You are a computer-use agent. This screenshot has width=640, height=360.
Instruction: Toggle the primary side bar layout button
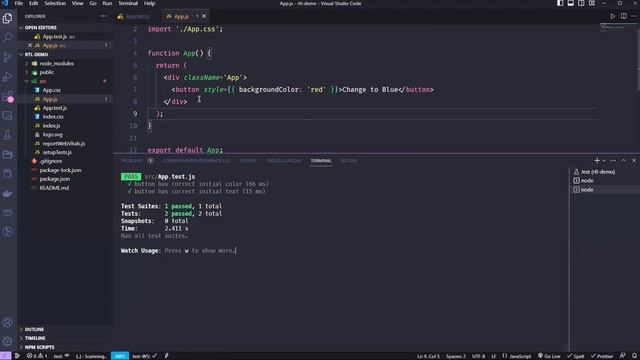click(560, 3)
